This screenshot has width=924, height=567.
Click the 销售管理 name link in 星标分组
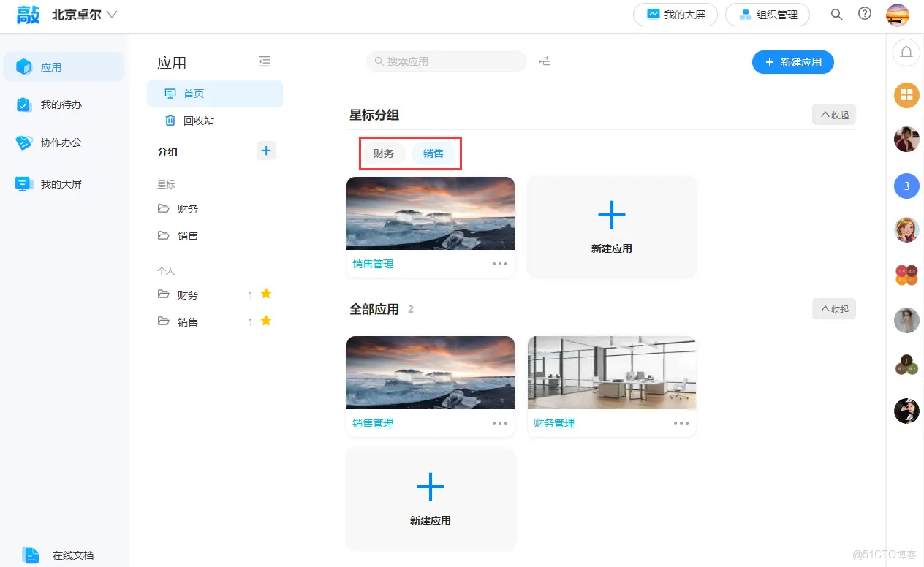[373, 264]
